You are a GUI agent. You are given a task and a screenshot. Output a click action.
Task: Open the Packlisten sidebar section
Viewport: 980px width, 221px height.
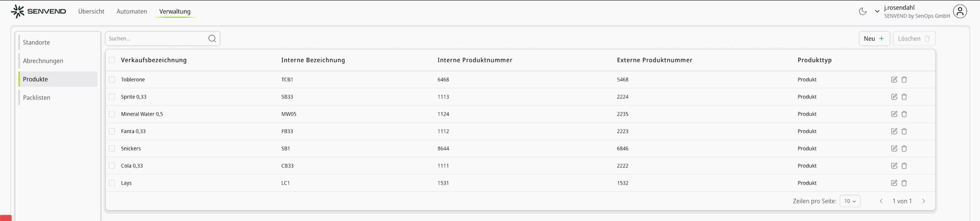click(x=37, y=97)
